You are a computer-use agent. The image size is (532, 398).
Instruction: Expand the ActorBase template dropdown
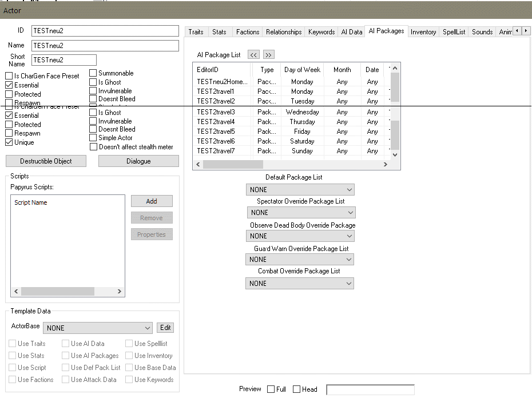pos(98,328)
